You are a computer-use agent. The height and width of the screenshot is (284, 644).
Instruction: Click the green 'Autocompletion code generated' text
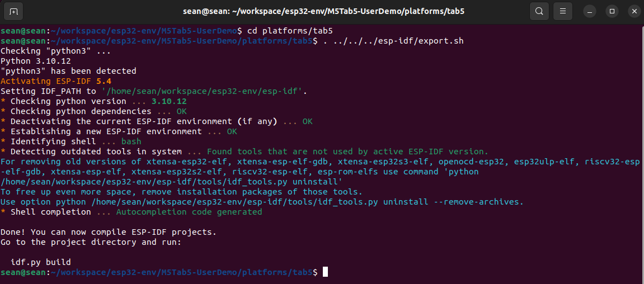pos(189,212)
